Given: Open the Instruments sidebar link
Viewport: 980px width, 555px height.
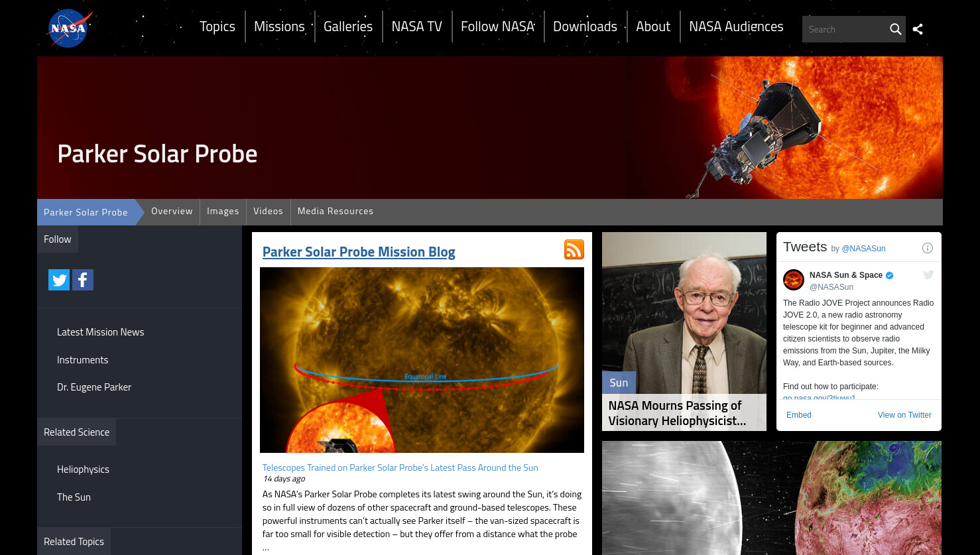Looking at the screenshot, I should click(x=82, y=360).
